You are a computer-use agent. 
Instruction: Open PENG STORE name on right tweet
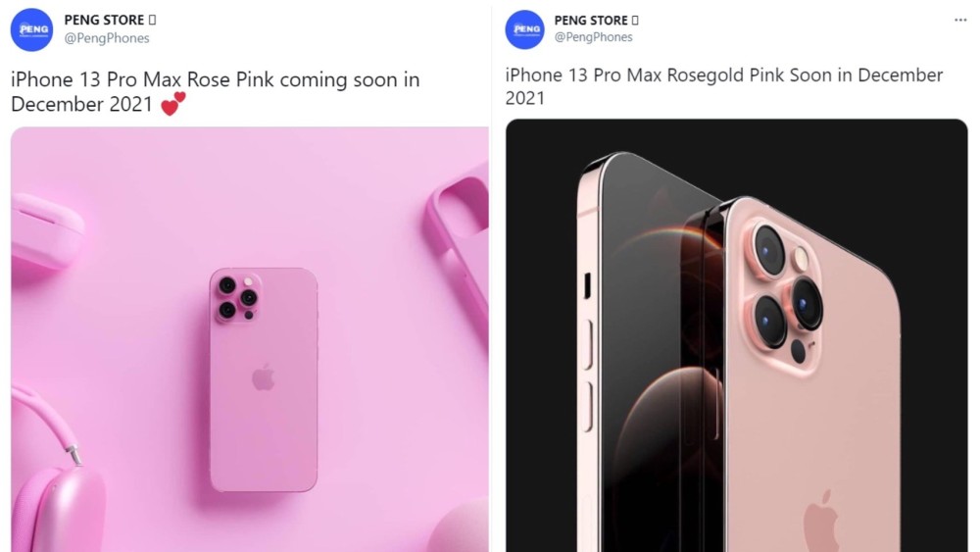pos(591,20)
